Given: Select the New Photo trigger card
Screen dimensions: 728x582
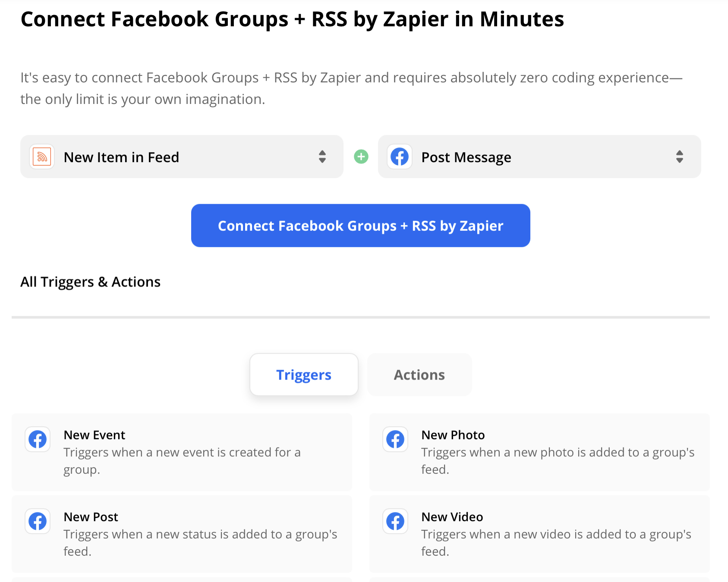Looking at the screenshot, I should pos(539,452).
